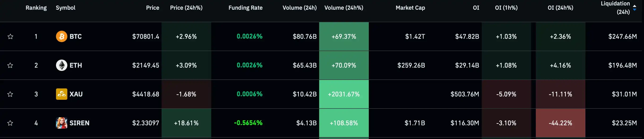Viewport: 644px width, 139px height.
Task: Open BTC by clicking its symbol text
Action: pyautogui.click(x=76, y=36)
